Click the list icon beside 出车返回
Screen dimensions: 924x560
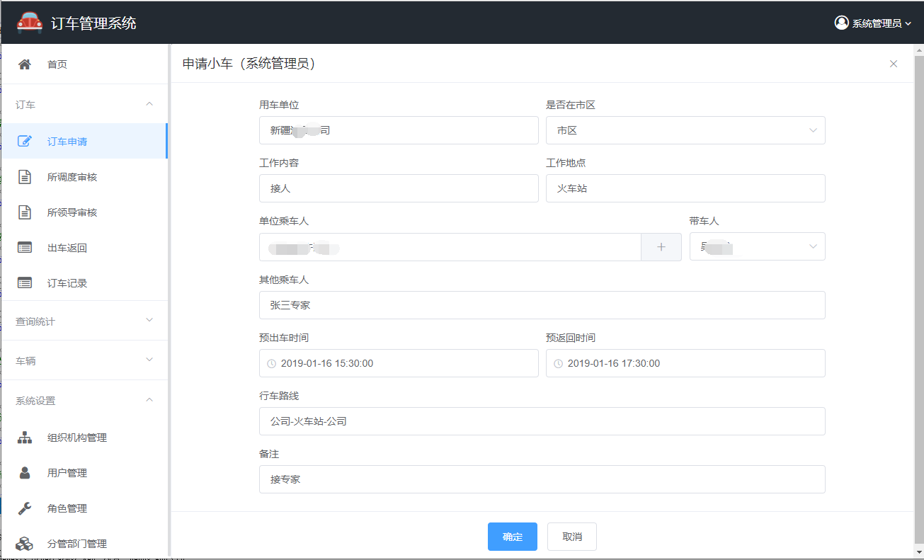(25, 248)
